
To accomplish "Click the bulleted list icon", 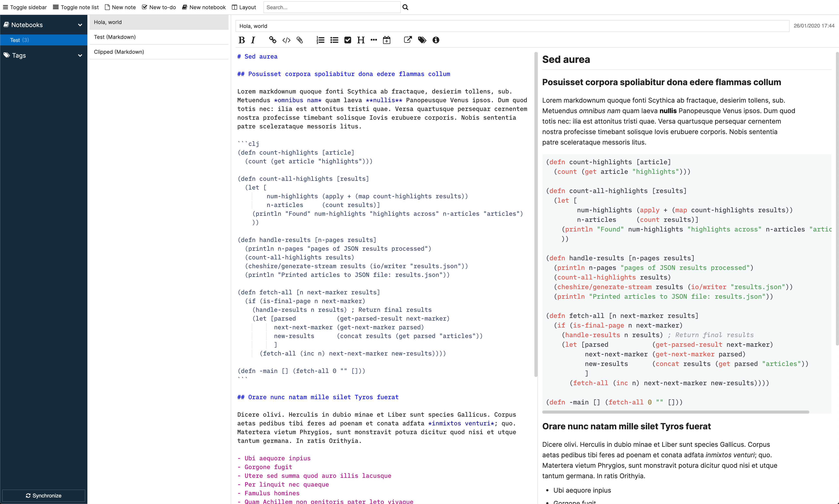I will click(334, 40).
